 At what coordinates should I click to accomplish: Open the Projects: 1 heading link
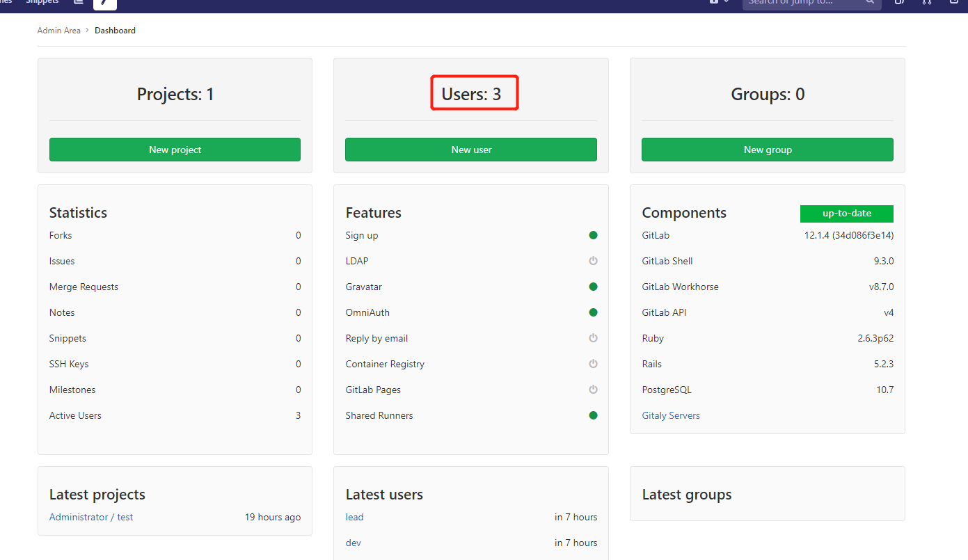click(175, 94)
